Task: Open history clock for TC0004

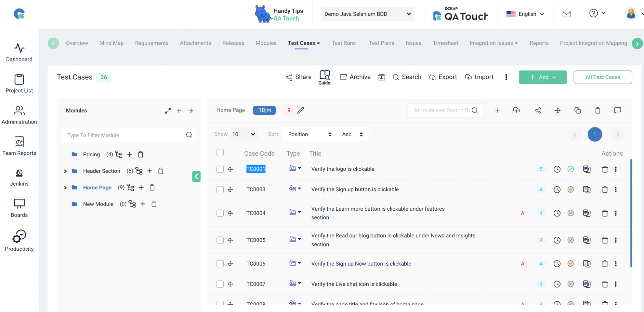Action: coord(557,213)
